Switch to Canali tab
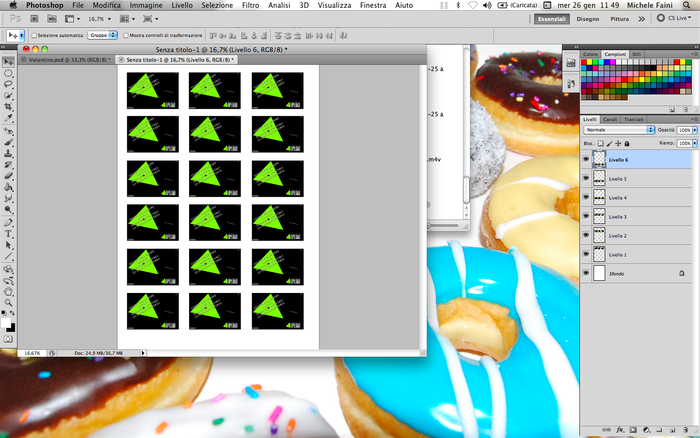Screen dimensions: 700x438 [610, 120]
